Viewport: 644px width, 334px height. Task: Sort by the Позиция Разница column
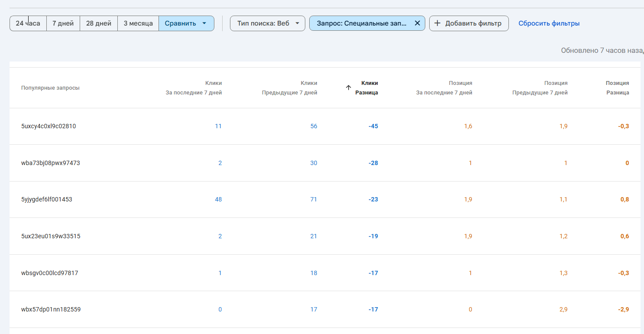(617, 88)
